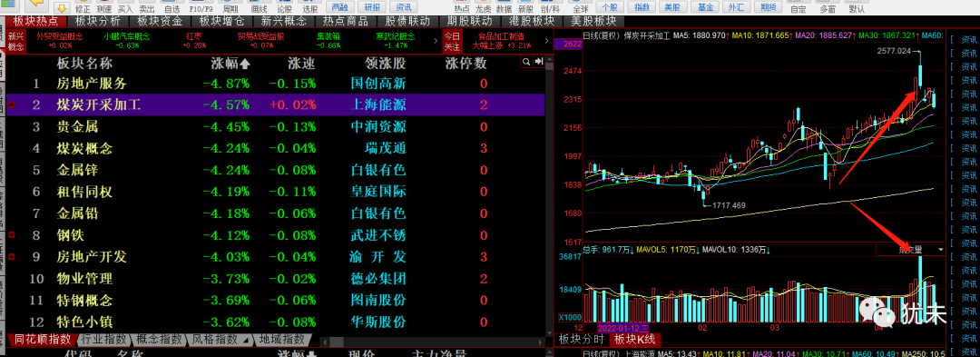Select the 板块分时 chart tab

coord(581,340)
